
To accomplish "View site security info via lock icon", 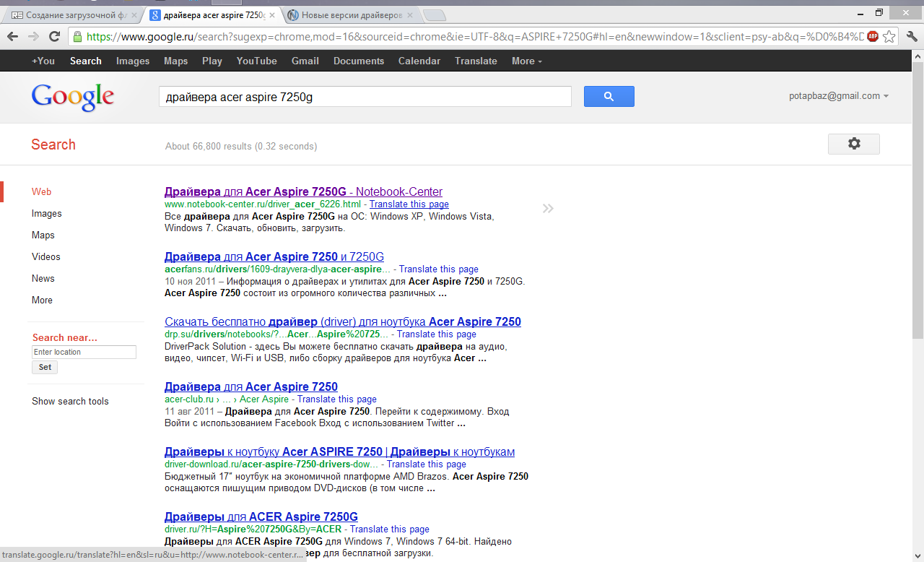I will [x=78, y=36].
